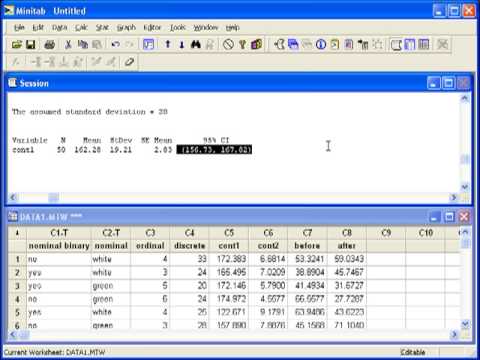
Task: Select column header C5
Action: pos(229,233)
